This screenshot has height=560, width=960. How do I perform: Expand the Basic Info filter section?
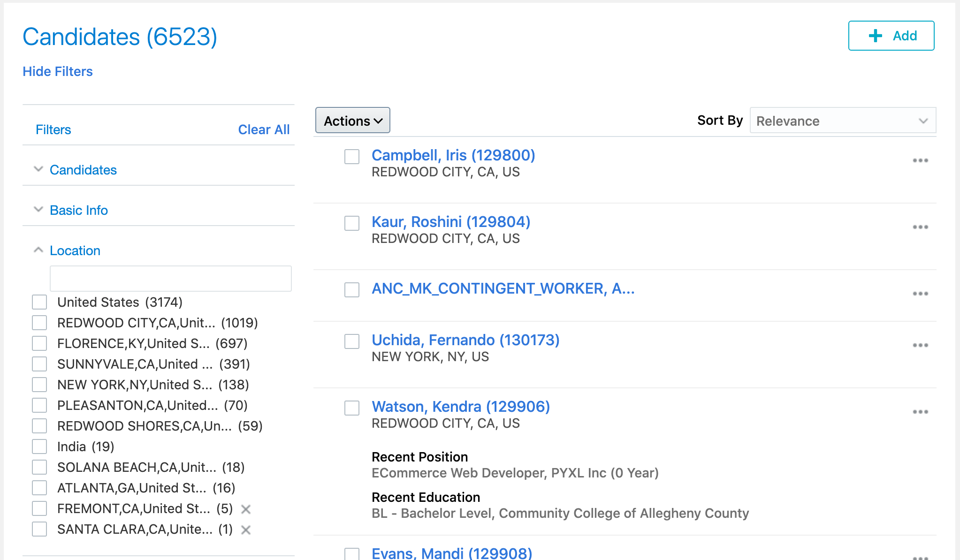tap(38, 210)
